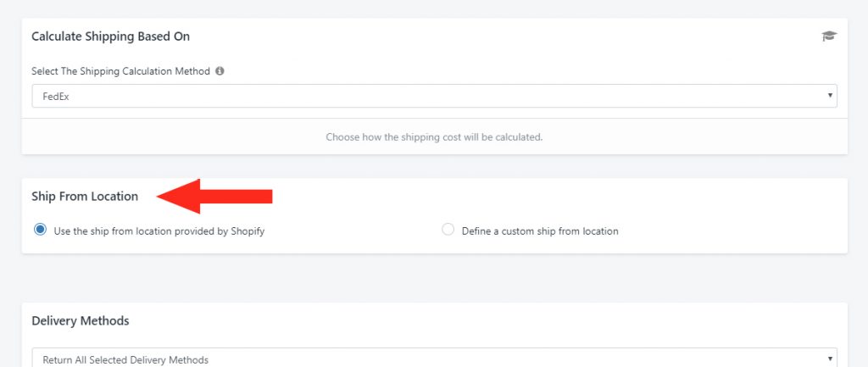Click the graduation cap tutorial icon
Image resolution: width=868 pixels, height=367 pixels.
[x=828, y=36]
